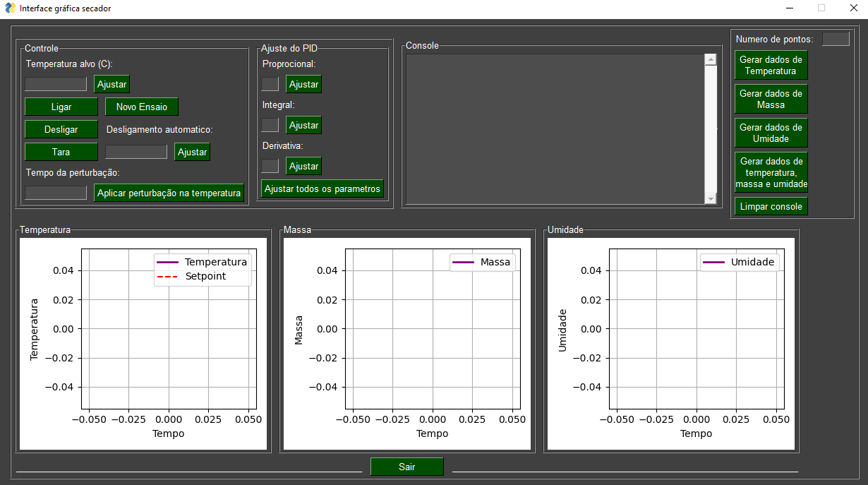Screen dimensions: 868x485
Task: Click the Tara button
Action: [x=61, y=152]
